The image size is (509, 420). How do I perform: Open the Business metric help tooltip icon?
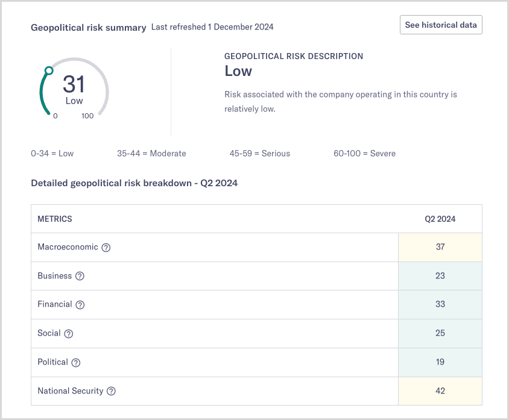[x=80, y=276]
